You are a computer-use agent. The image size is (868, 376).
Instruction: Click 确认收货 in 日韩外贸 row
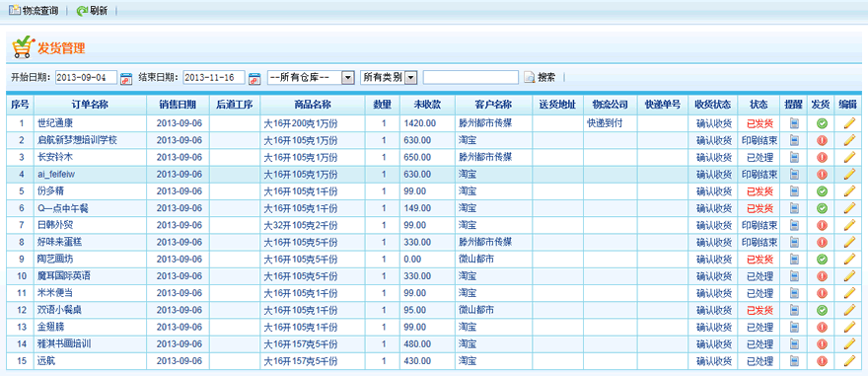(x=713, y=225)
